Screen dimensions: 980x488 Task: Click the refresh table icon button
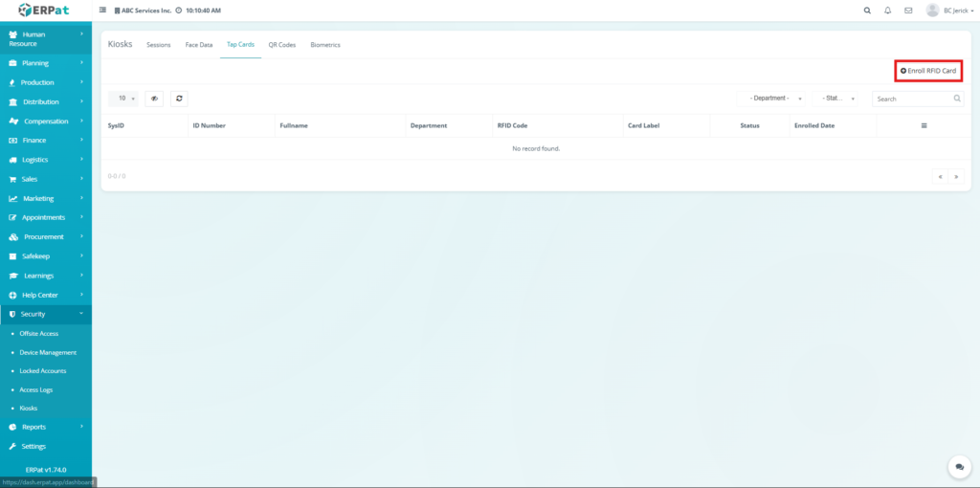coord(179,98)
